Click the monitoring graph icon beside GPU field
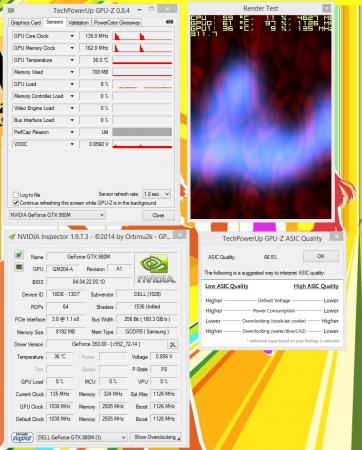Image resolution: width=362 pixels, height=450 pixels. coord(19,267)
